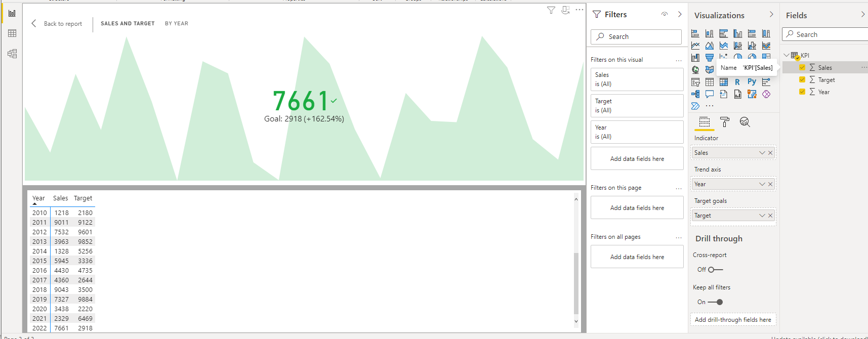Remove Sales from the Indicator well

[x=770, y=153]
